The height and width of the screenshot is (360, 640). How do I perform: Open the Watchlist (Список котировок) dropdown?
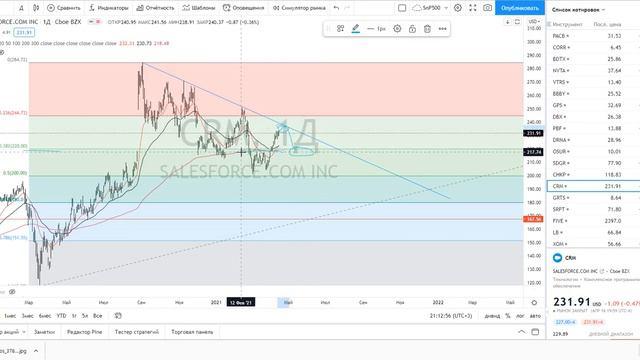578,9
